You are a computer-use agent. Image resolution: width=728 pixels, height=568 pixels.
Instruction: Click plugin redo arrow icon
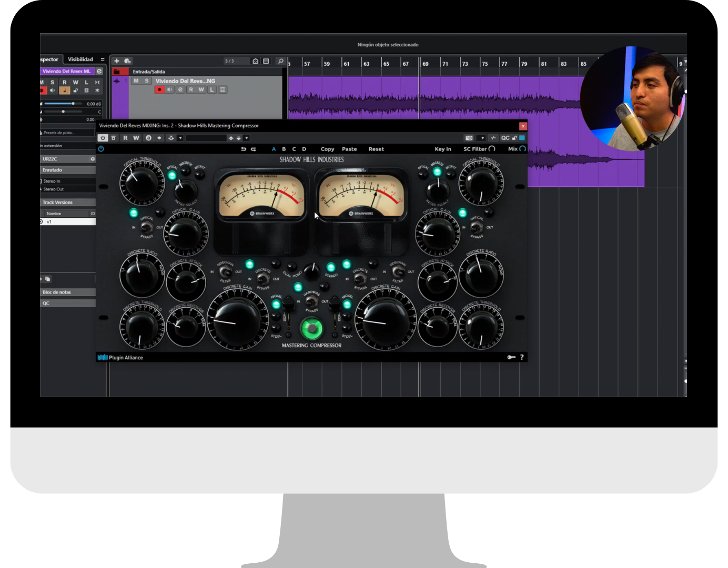click(x=254, y=149)
